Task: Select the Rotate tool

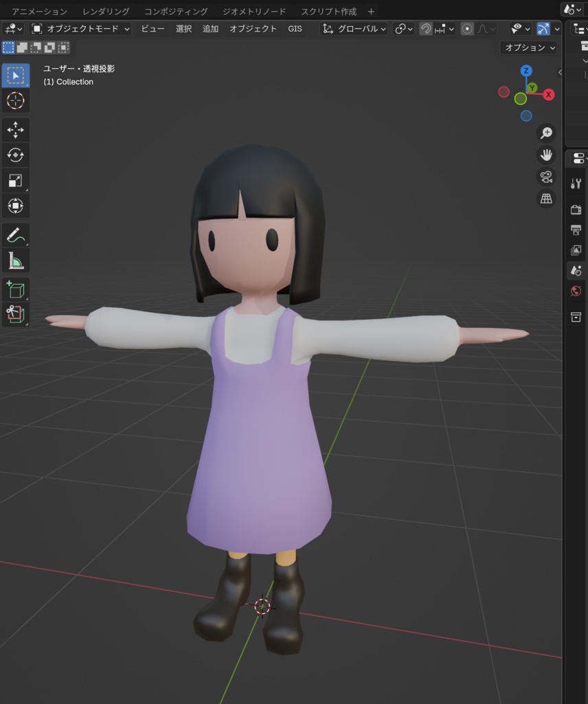Action: 15,155
